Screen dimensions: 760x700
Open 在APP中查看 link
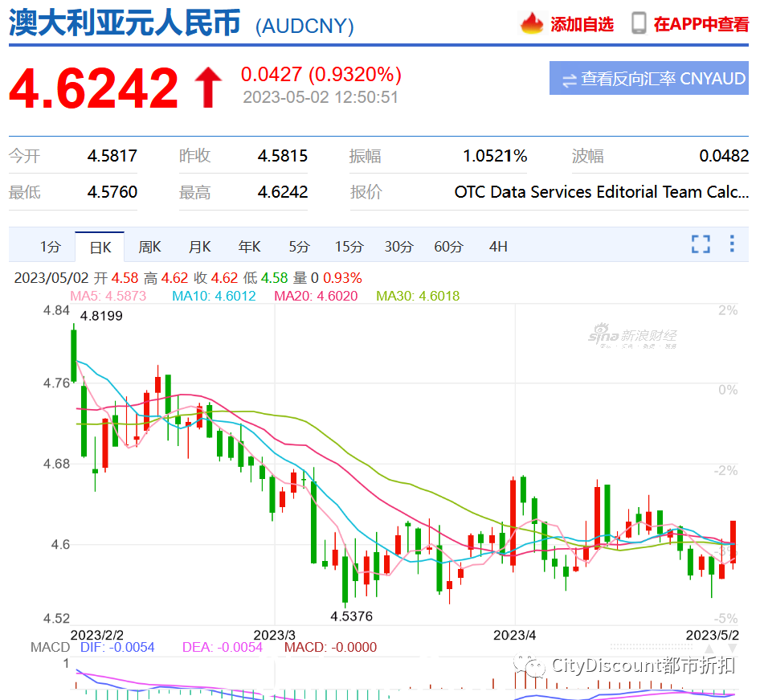click(x=701, y=24)
